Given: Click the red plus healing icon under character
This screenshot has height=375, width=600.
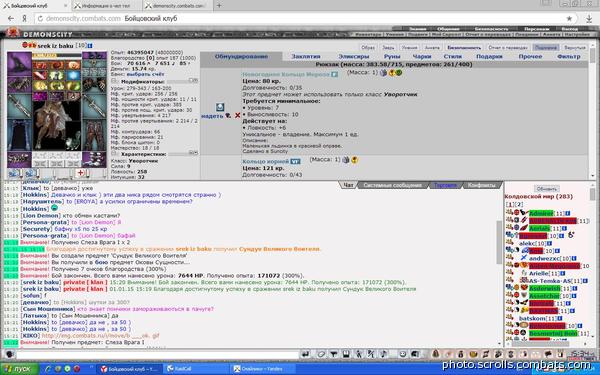Looking at the screenshot, I should point(80,173).
